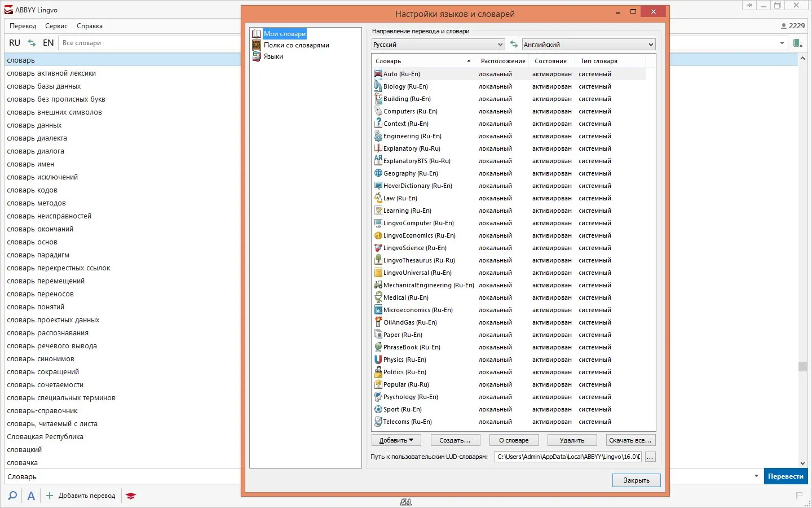812x508 pixels.
Task: Click the LingvoThesaurus (Ru-Ru) dictionary icon
Action: point(378,260)
